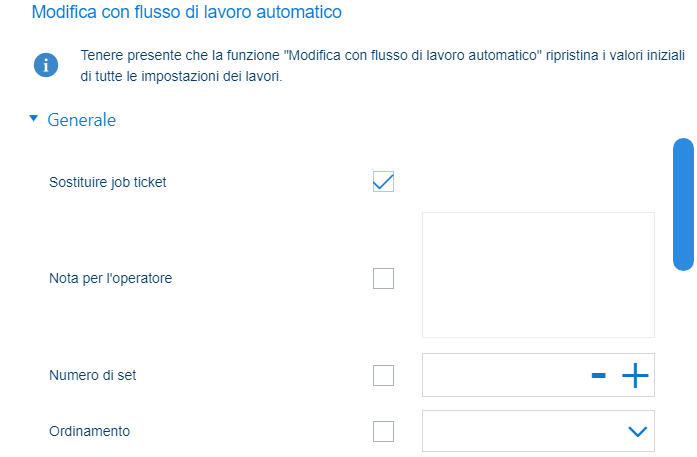Image resolution: width=697 pixels, height=457 pixels.
Task: Click the Numero di set label
Action: [x=92, y=375]
